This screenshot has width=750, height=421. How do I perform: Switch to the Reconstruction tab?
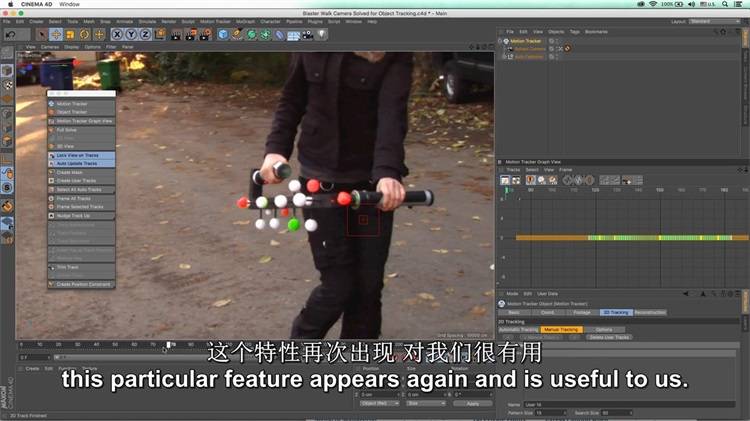[650, 312]
